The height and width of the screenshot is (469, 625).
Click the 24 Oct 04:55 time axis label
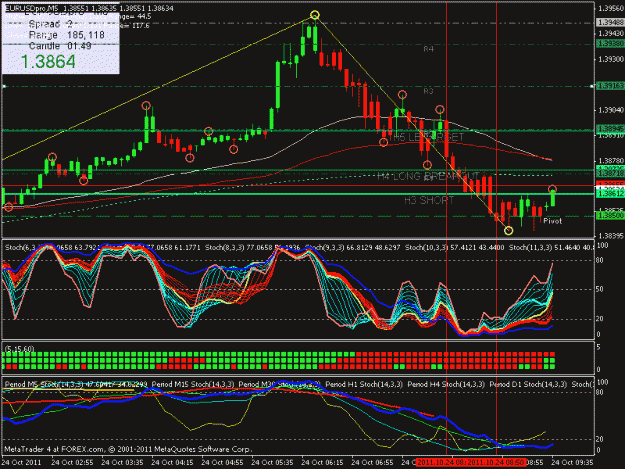pyautogui.click(x=222, y=463)
